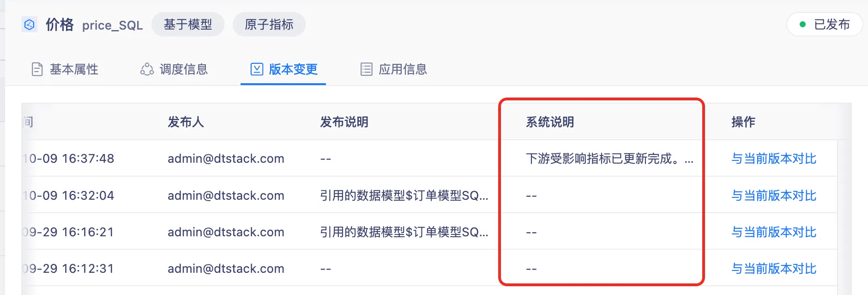
Task: Click the 已发布 status badge
Action: pos(825,25)
